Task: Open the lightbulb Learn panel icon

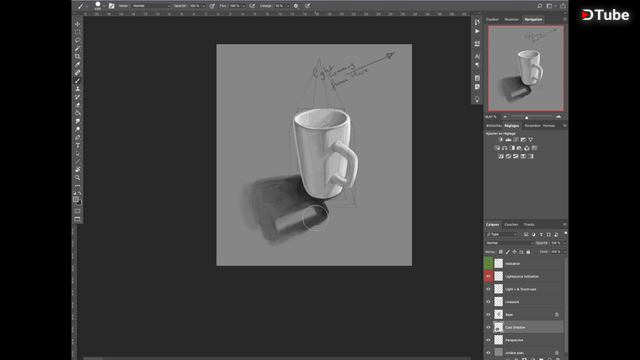Action: (x=477, y=99)
